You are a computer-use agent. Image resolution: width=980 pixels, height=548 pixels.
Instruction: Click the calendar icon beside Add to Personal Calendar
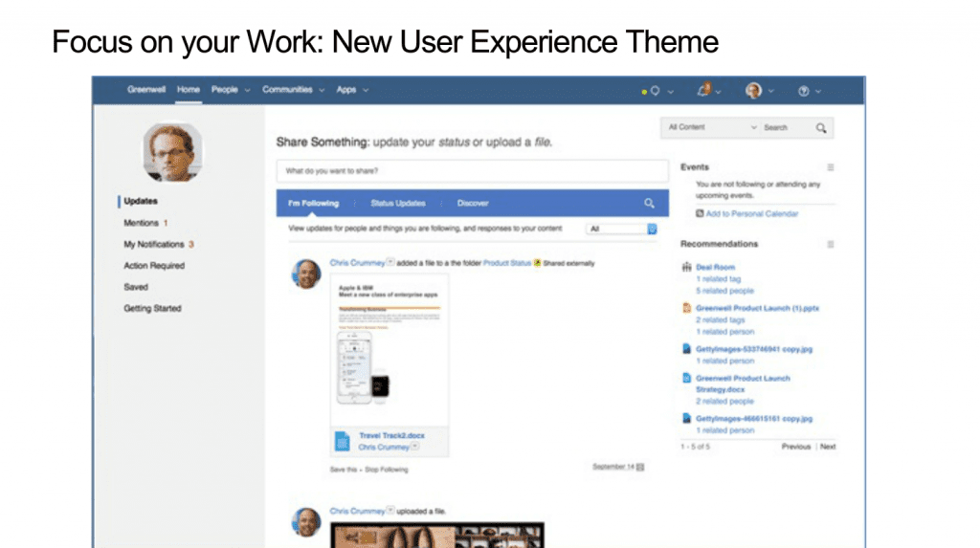pyautogui.click(x=700, y=213)
